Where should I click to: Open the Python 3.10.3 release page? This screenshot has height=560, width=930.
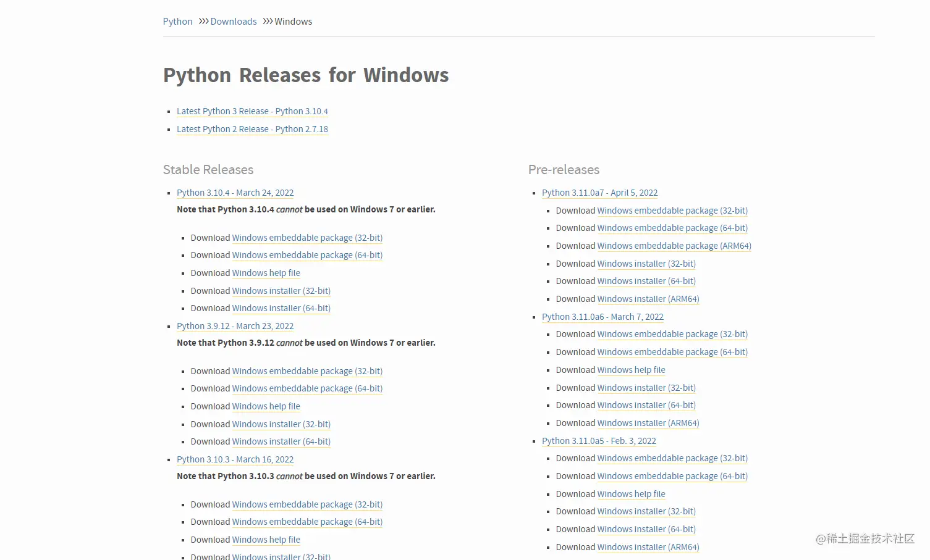(235, 459)
